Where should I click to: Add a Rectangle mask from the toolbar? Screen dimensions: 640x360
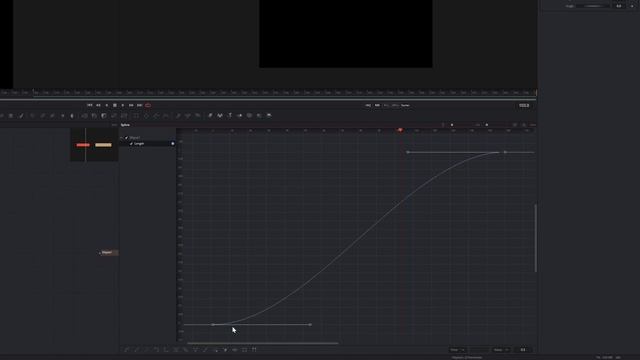point(136,116)
